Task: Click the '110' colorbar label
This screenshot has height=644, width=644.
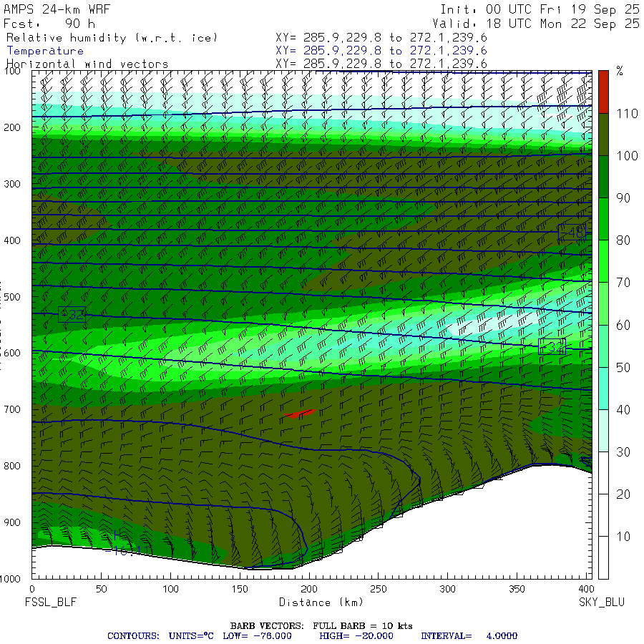Action: tap(627, 113)
